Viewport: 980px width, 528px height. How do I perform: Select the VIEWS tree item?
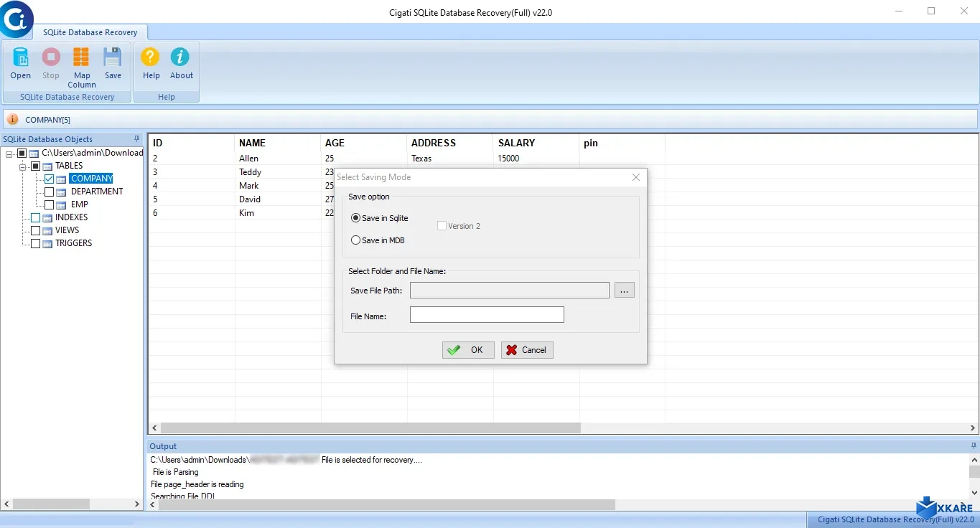point(67,230)
